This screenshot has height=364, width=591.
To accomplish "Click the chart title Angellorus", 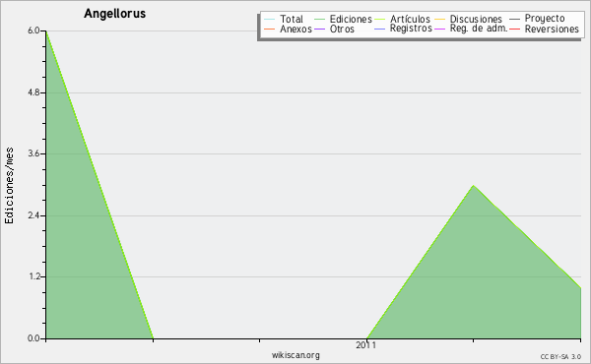I will [x=114, y=14].
